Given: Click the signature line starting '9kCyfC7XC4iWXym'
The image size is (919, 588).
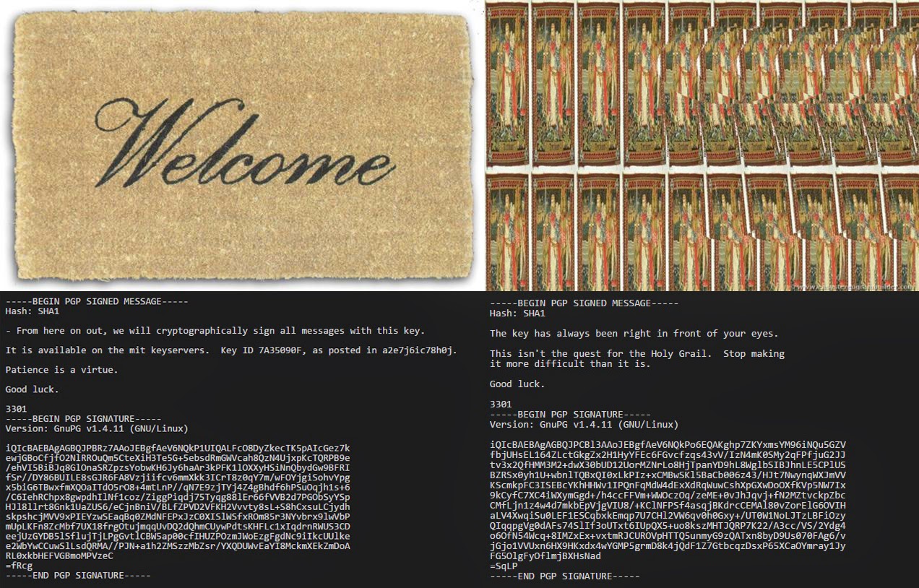Looking at the screenshot, I should coord(668,495).
